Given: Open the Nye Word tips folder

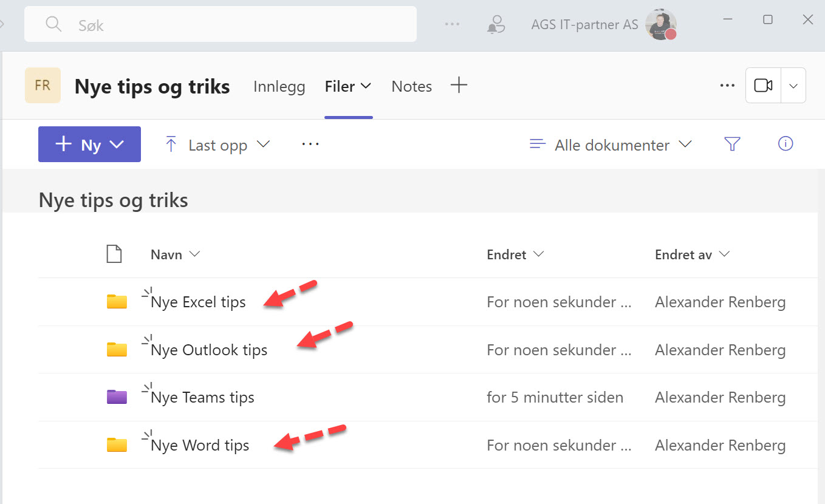Looking at the screenshot, I should [x=200, y=444].
